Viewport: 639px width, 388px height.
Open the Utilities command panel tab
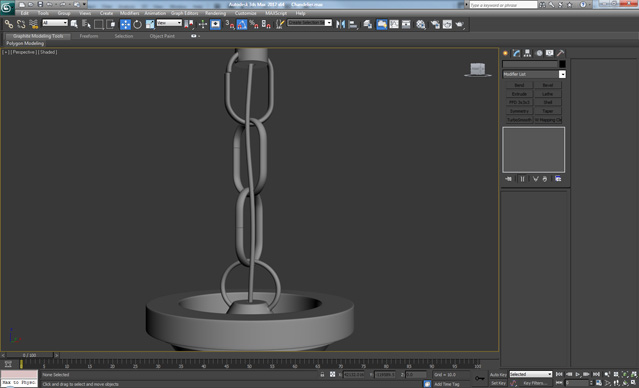(560, 53)
